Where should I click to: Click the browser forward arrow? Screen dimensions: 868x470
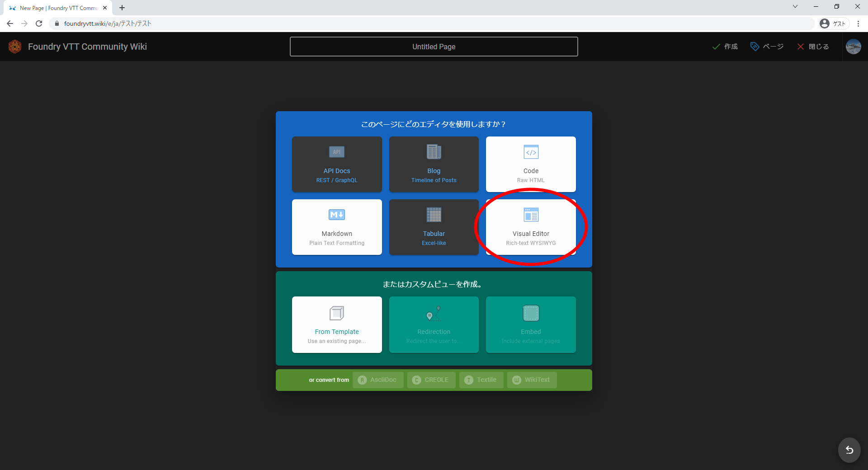24,23
